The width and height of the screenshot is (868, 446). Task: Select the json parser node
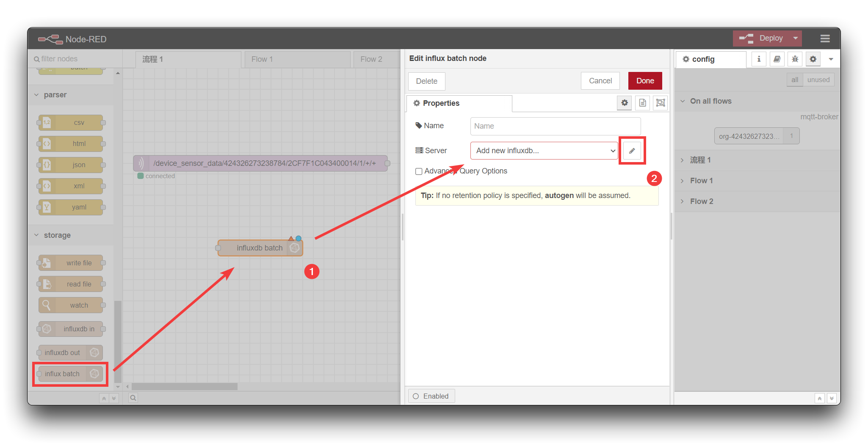(71, 165)
